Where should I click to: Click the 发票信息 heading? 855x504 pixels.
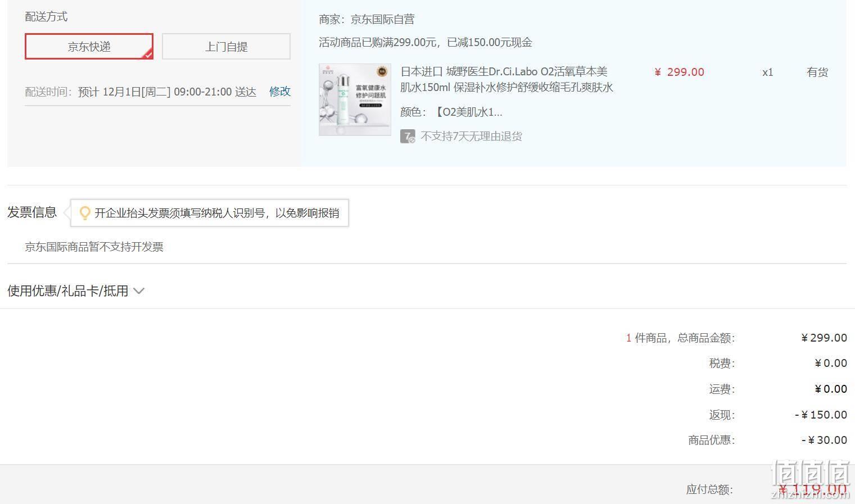pyautogui.click(x=32, y=212)
